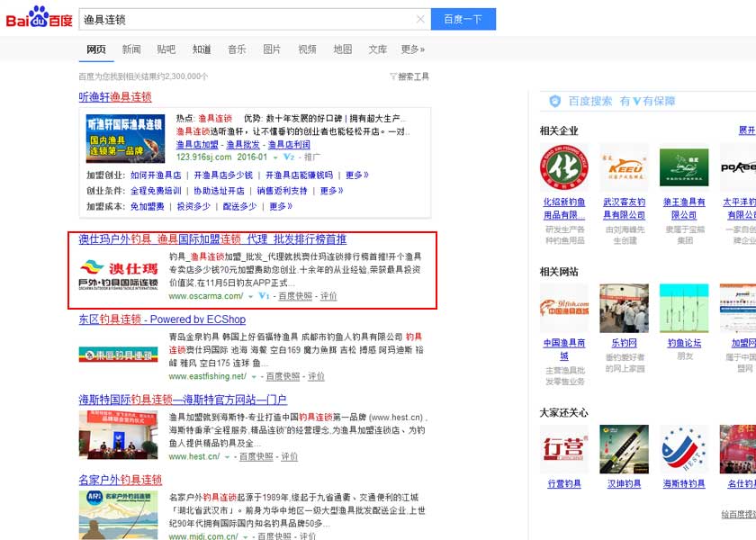The width and height of the screenshot is (756, 540).
Task: Click the 行营钓具 red logo
Action: [564, 449]
